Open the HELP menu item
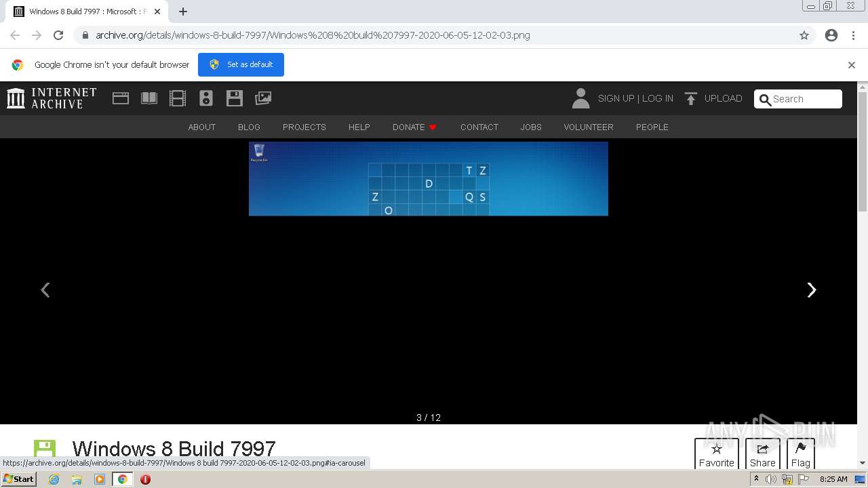868x488 pixels. click(x=359, y=127)
